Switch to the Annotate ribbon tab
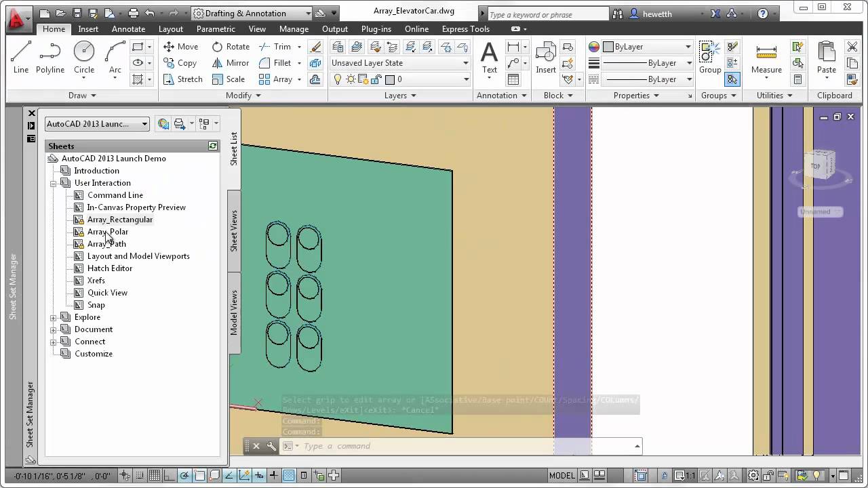The height and width of the screenshot is (488, 868). 128,29
